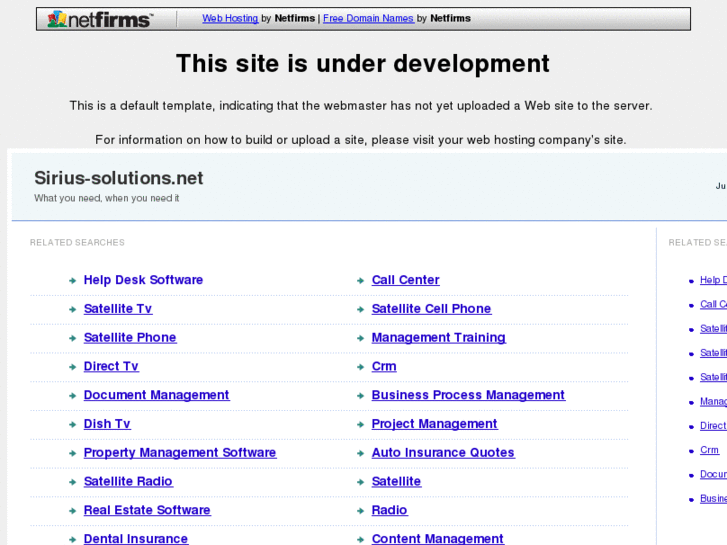Click arrow icon beside Property Management Software

point(72,453)
